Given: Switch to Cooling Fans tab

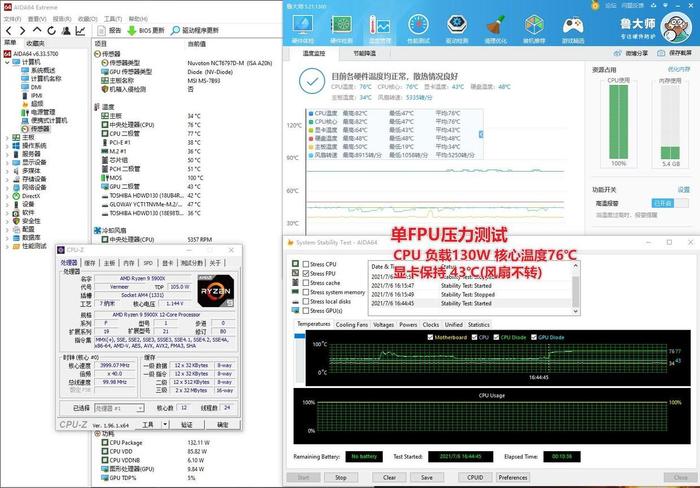Looking at the screenshot, I should [352, 325].
